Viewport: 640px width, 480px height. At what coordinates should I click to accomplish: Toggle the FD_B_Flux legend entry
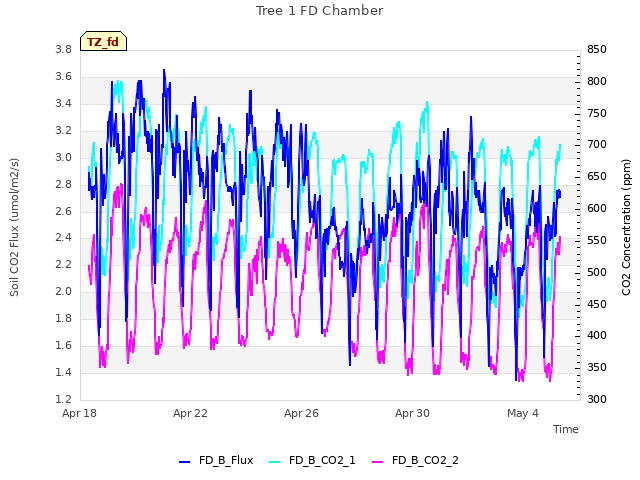coord(216,460)
